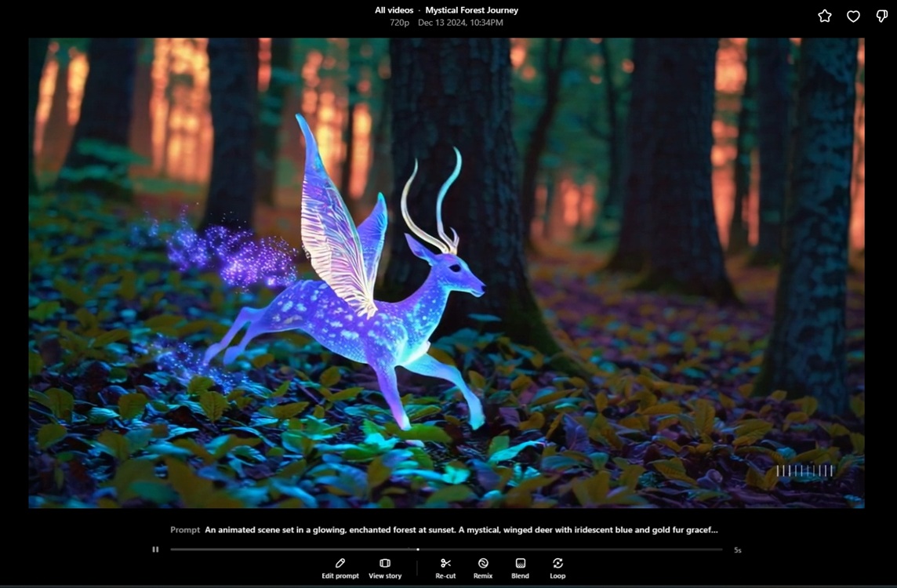Go back via the All videos breadcrumb
This screenshot has height=588, width=897.
[x=393, y=10]
